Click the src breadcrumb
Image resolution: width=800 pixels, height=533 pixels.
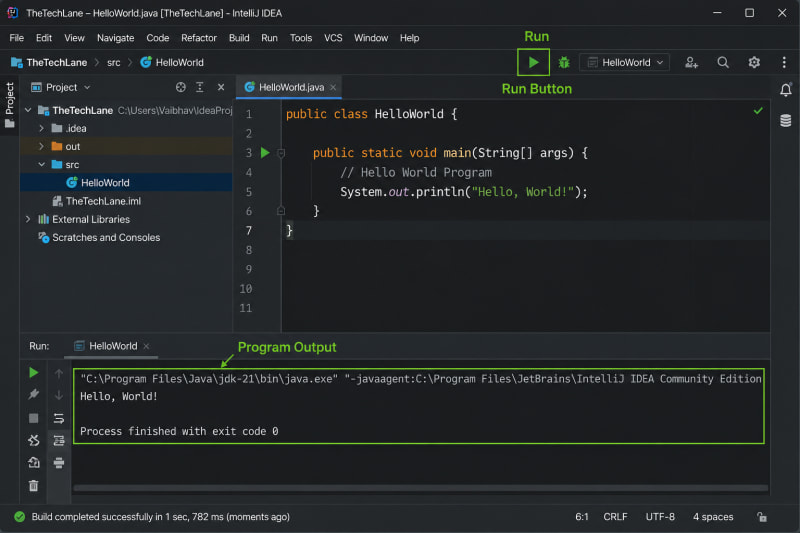click(113, 62)
